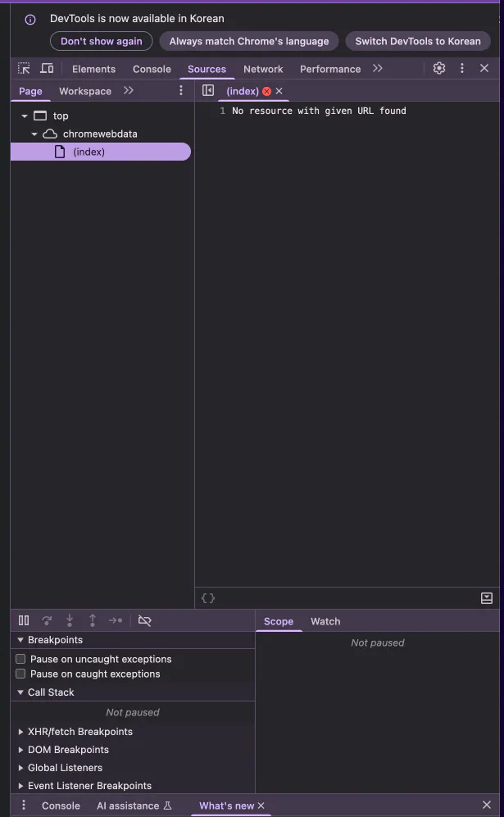Select the Scope tab
This screenshot has height=817, width=504.
(x=279, y=621)
